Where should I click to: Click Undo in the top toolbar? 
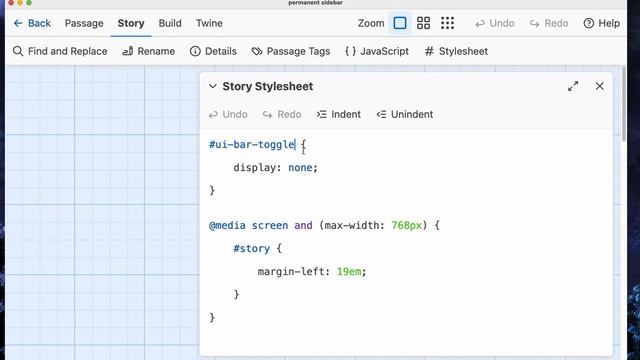pos(495,23)
